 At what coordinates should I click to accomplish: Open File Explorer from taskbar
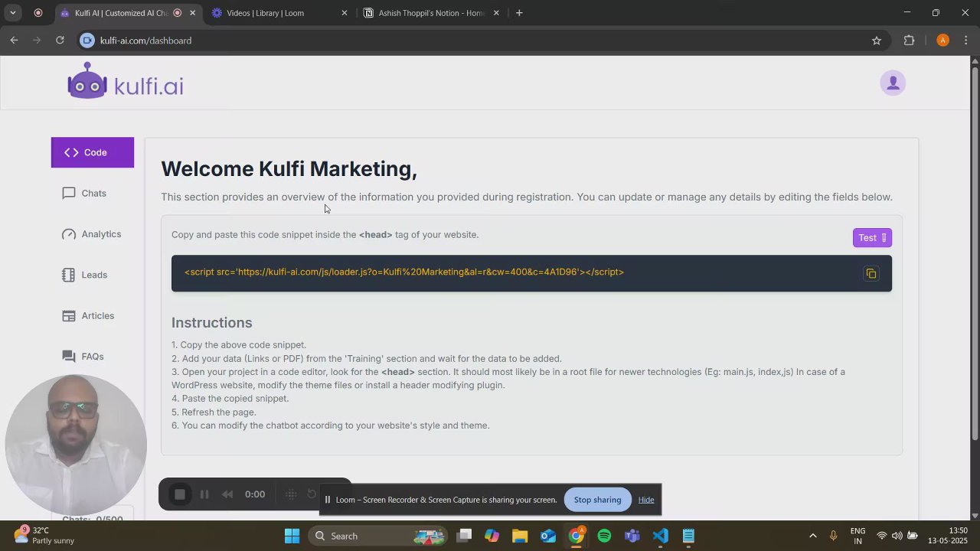pos(520,536)
